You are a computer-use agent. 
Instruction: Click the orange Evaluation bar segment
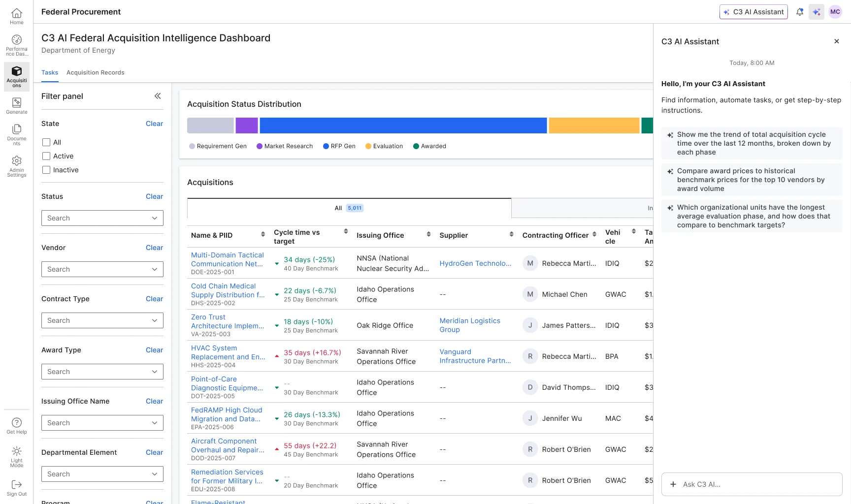click(594, 126)
